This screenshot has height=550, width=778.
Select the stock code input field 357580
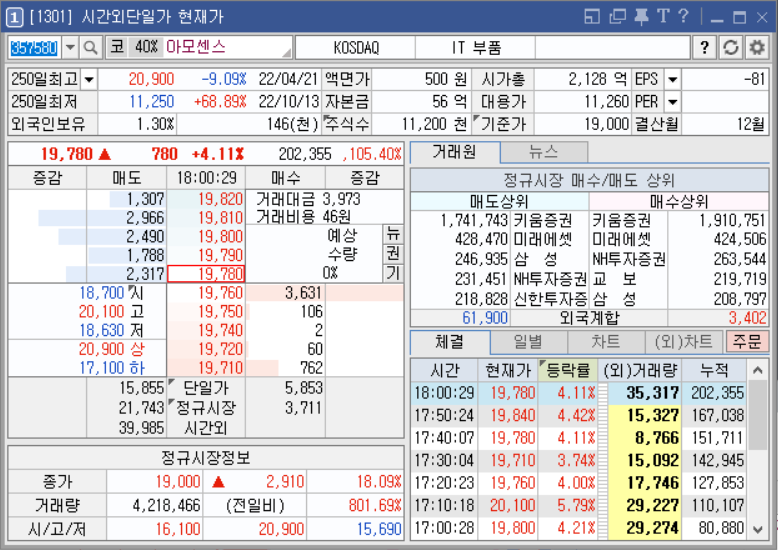click(x=35, y=48)
